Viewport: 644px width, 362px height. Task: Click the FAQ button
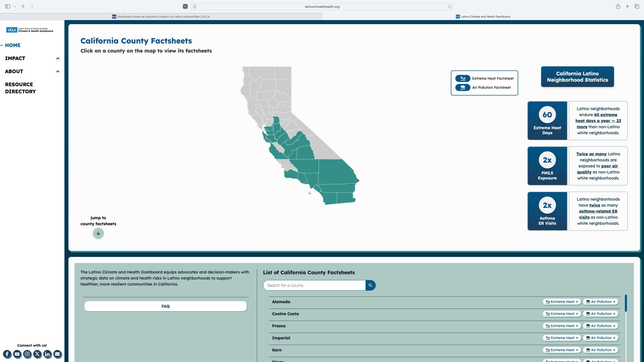pos(165,306)
